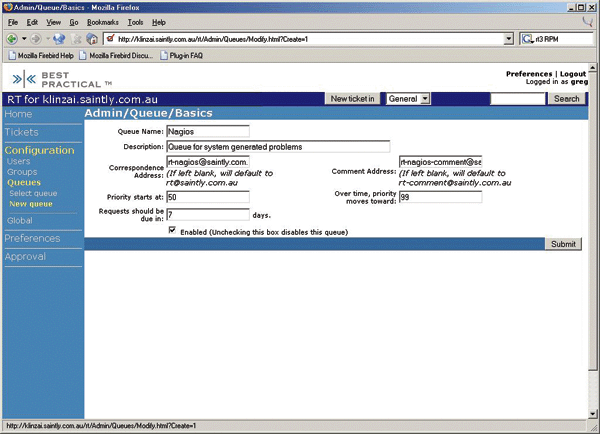Click the browser Back arrow button
The height and width of the screenshot is (434, 600).
[x=12, y=39]
